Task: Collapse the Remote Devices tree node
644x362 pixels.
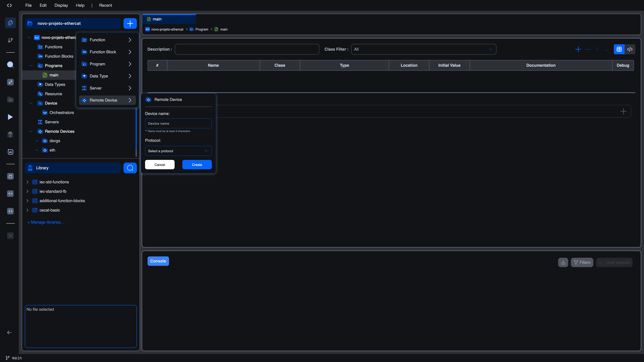Action: tap(31, 131)
